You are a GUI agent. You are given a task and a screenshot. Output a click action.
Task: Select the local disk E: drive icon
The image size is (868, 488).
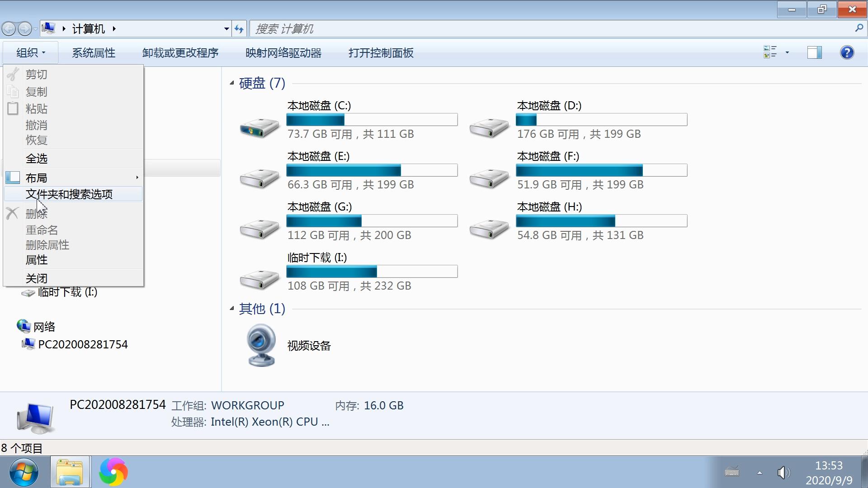(259, 178)
